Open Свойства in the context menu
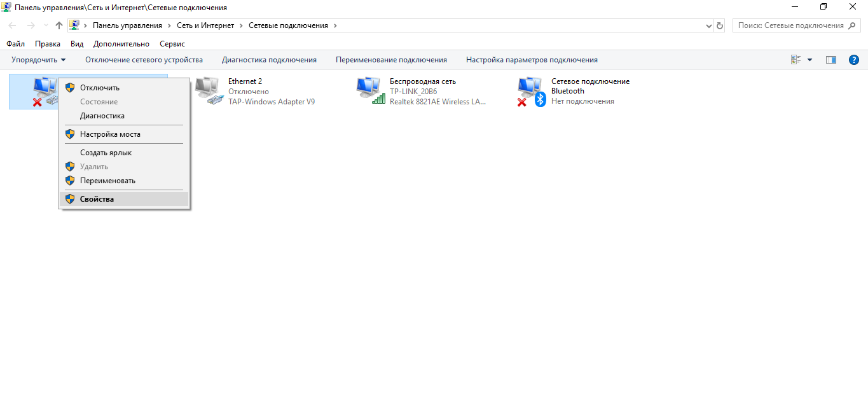Screen dimensions: 868x397 pos(124,199)
